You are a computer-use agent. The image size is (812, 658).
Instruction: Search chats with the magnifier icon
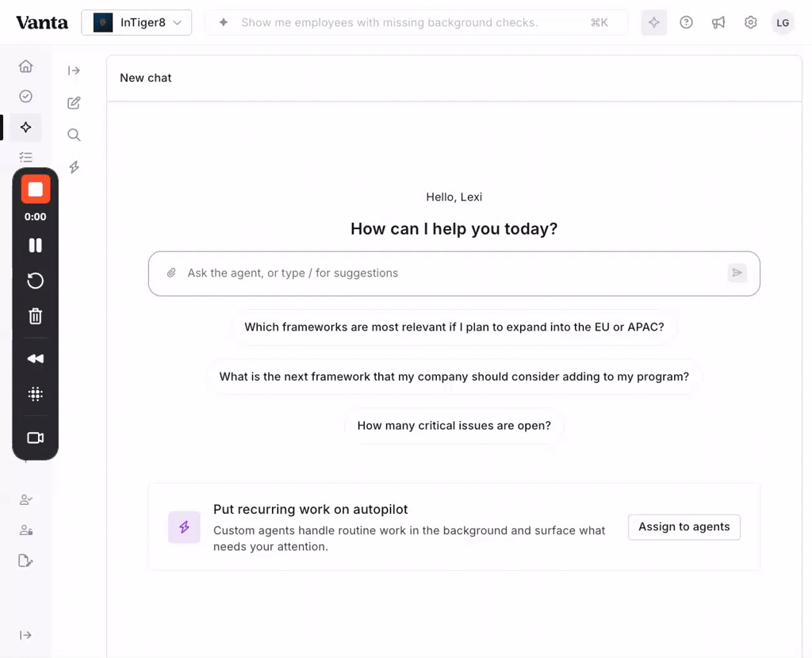tap(74, 135)
